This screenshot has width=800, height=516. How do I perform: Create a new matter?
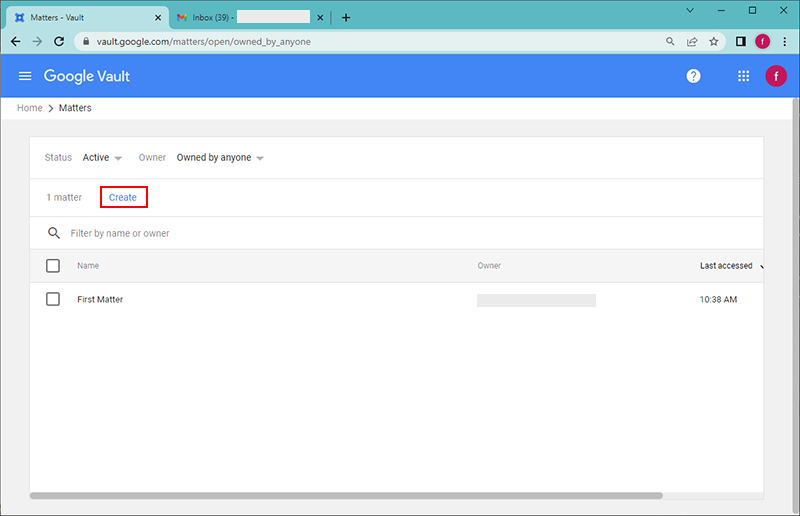click(x=123, y=198)
